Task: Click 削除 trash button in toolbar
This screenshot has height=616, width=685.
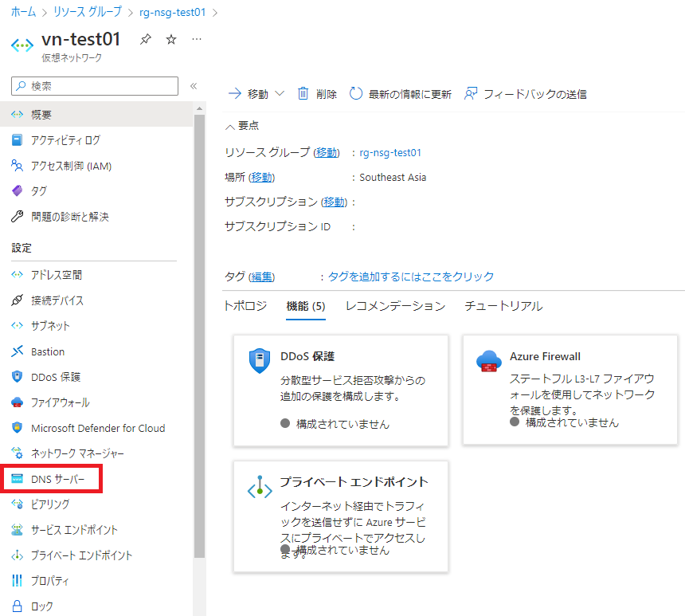Action: 318,93
